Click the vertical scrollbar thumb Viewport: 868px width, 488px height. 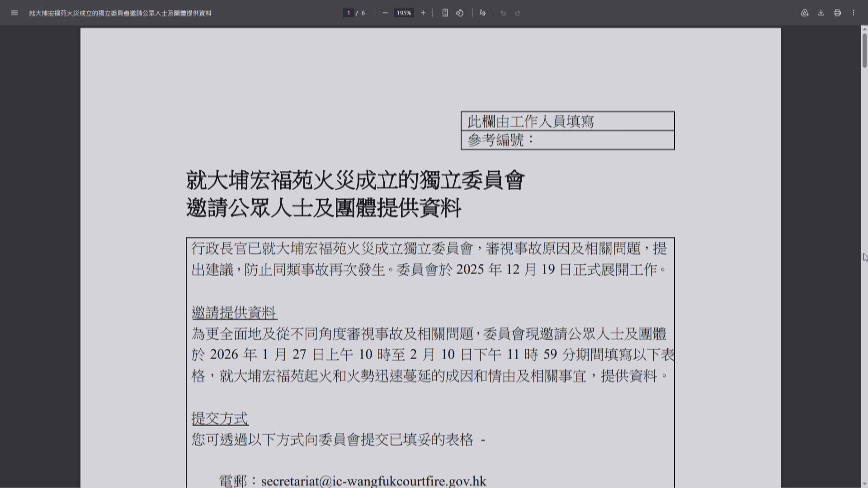pos(864,50)
